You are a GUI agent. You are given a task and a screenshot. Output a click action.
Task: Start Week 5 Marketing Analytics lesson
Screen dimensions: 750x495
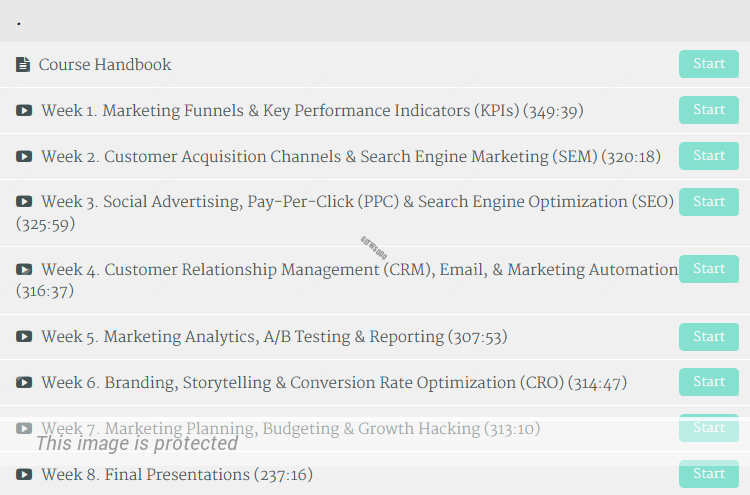pos(708,337)
